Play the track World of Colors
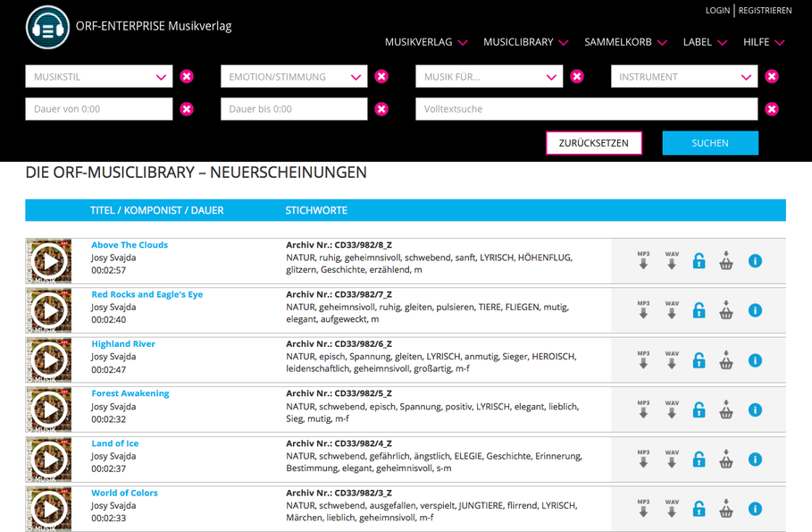This screenshot has width=812, height=532. coord(49,509)
